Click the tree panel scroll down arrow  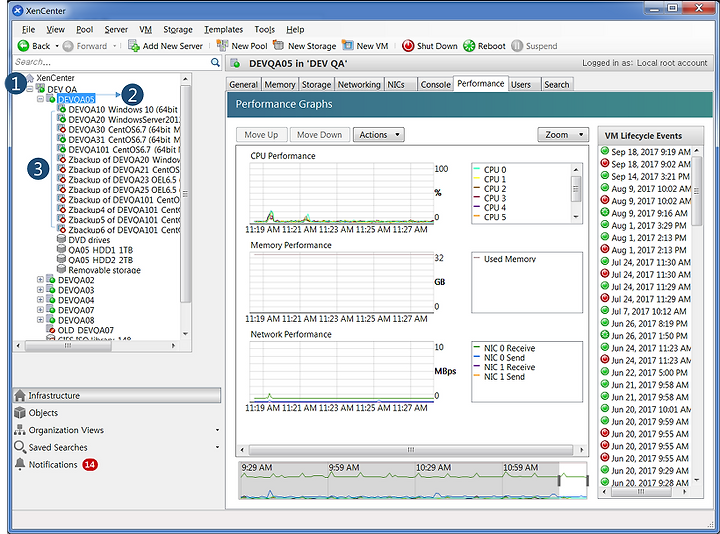pyautogui.click(x=186, y=334)
